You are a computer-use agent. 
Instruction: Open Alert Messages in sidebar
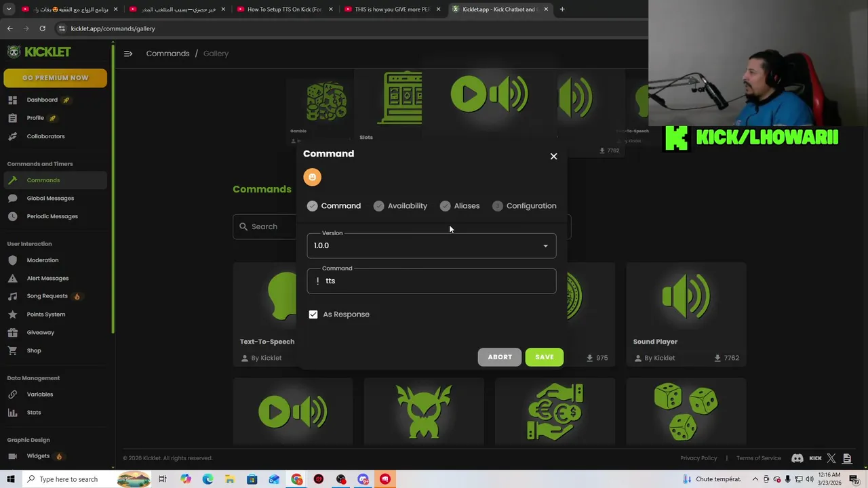click(47, 279)
